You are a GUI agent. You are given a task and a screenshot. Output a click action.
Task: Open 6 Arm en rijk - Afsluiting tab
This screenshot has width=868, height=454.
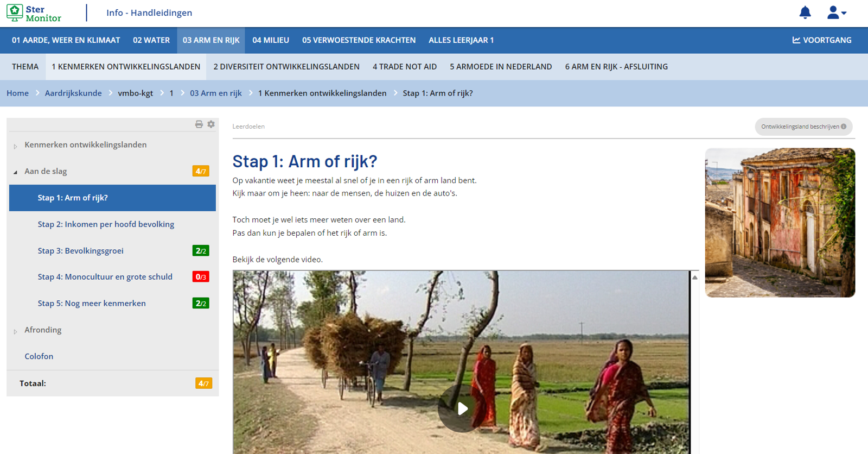616,67
